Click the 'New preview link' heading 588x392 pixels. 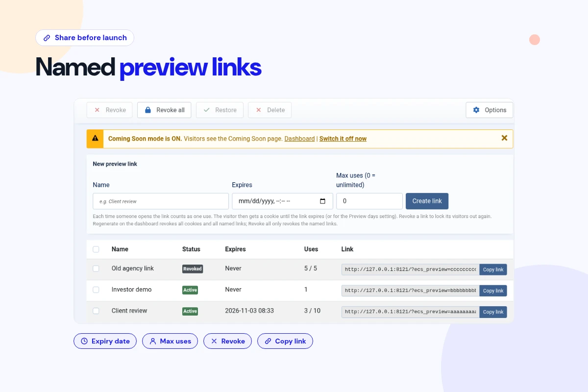pyautogui.click(x=115, y=164)
